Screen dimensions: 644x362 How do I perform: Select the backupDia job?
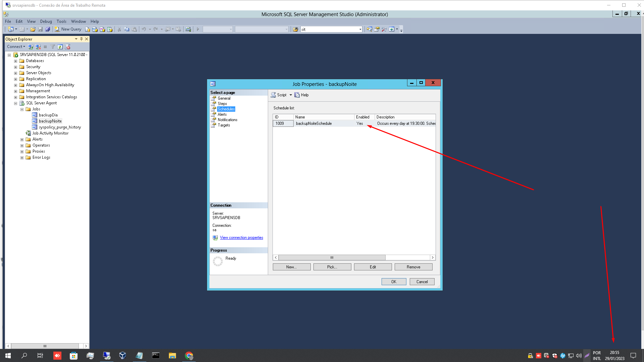click(x=48, y=115)
